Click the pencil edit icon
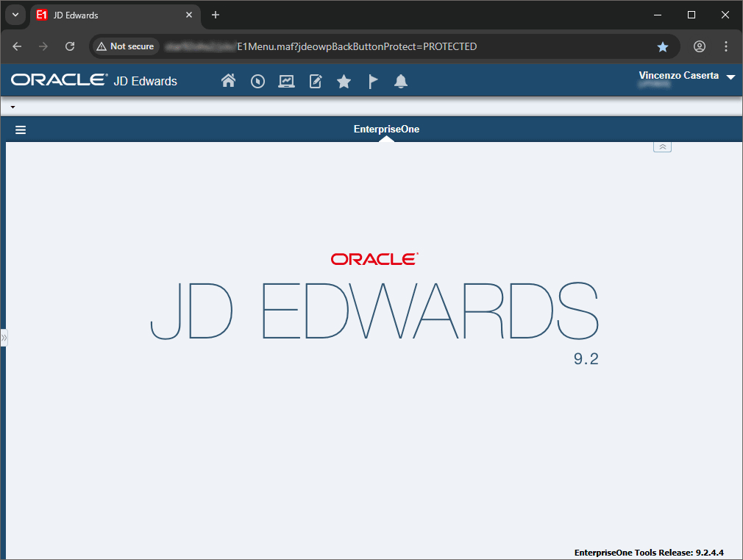Viewport: 743px width, 560px height. tap(316, 82)
